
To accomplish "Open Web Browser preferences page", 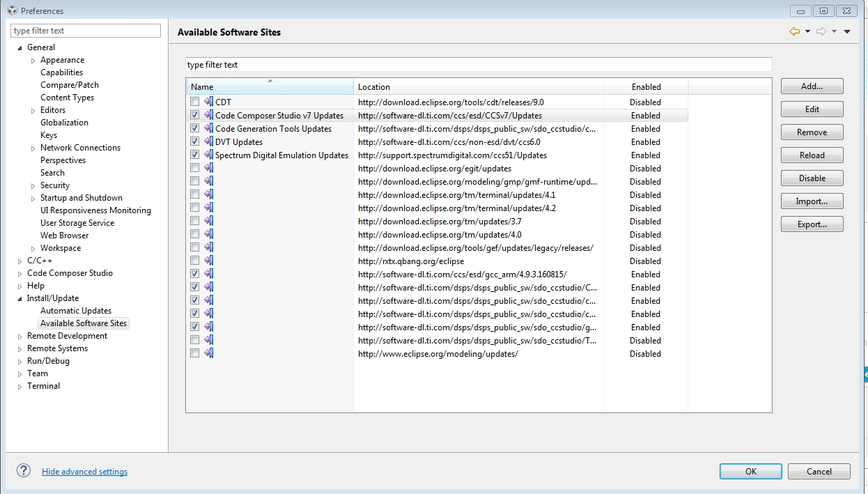I will click(x=64, y=236).
